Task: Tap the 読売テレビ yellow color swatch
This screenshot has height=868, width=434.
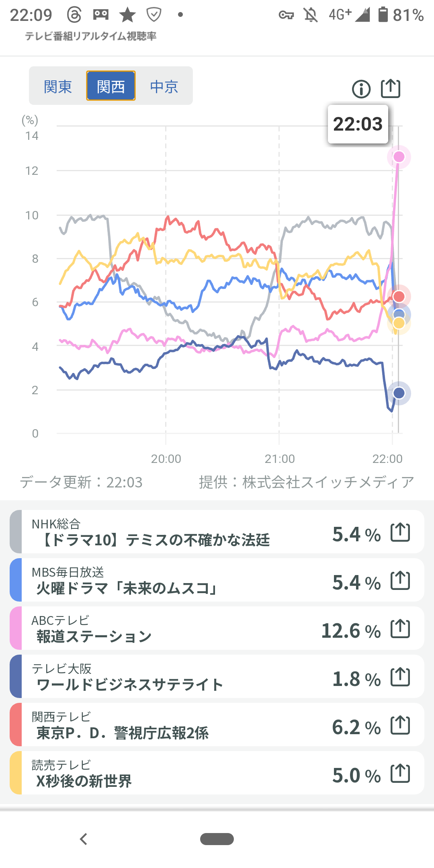Action: 16,773
